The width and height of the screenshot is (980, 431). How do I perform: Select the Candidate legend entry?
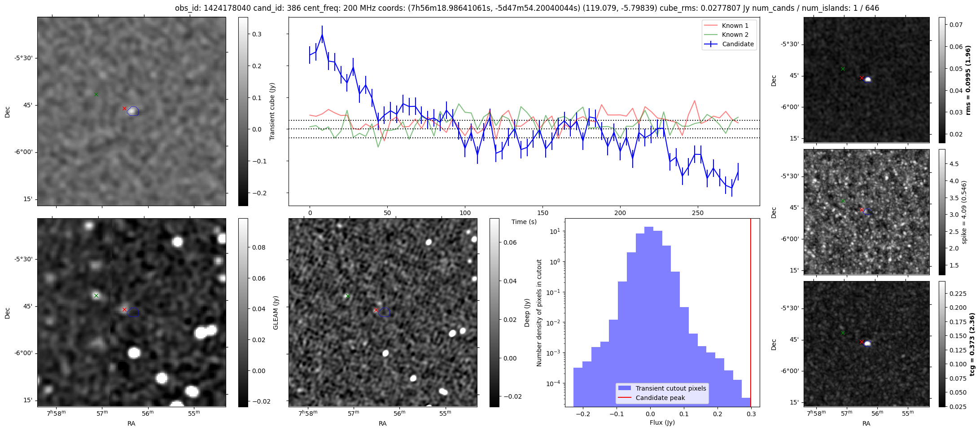(737, 44)
